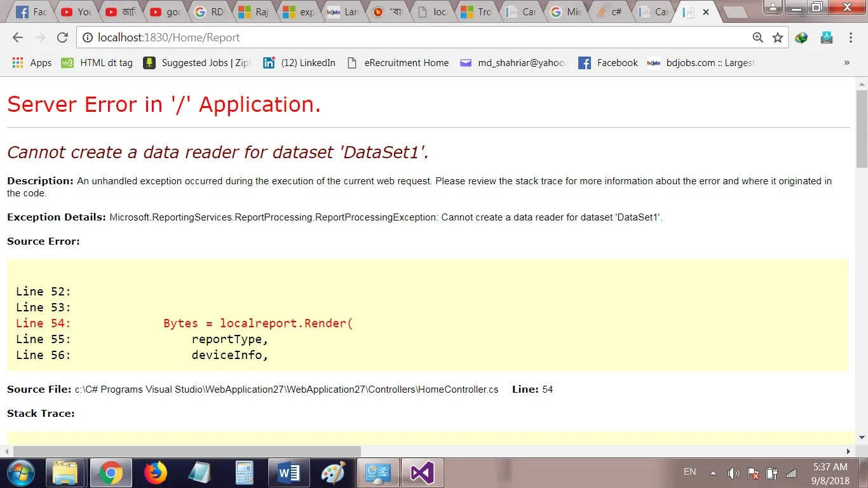Click 'deviceInfo,' on Line 56
Viewport: 868px width, 488px height.
tap(230, 355)
